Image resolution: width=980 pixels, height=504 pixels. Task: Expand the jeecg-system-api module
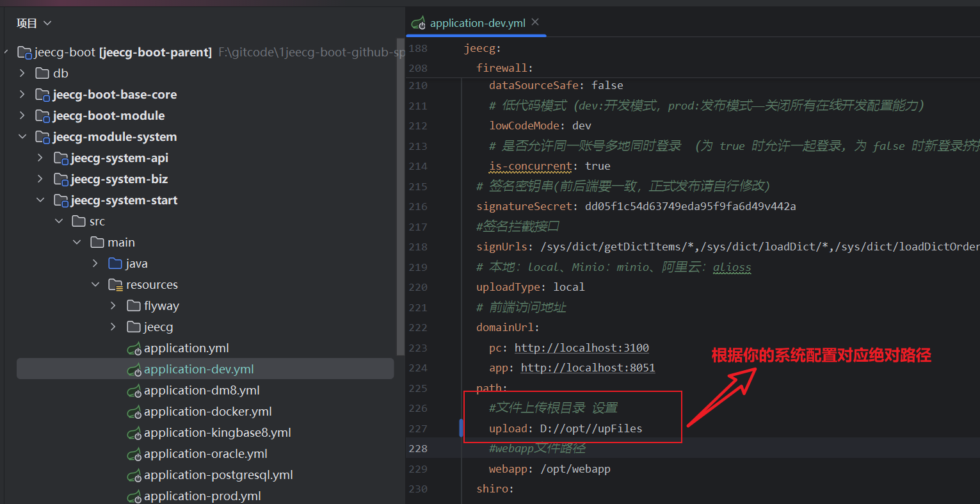[x=40, y=158]
